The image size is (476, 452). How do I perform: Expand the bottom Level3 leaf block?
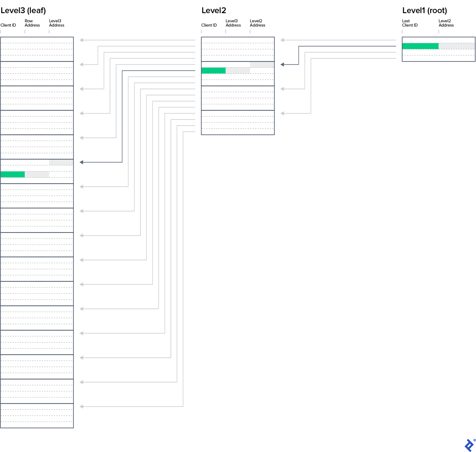click(x=37, y=415)
